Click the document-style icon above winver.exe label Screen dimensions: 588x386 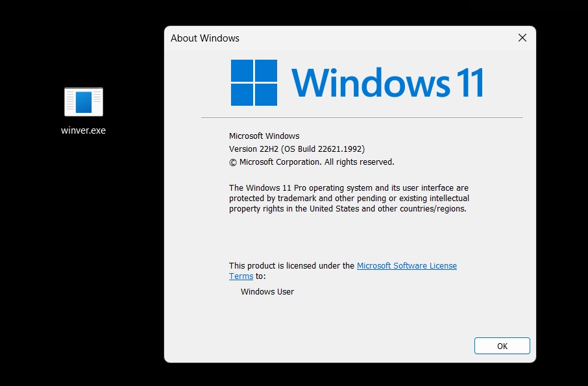coord(83,101)
